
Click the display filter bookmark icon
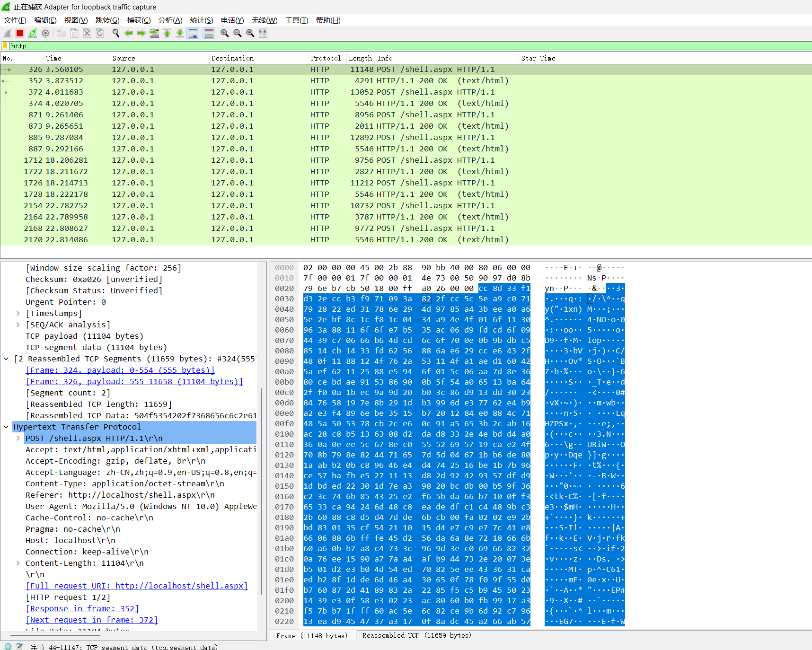click(5, 46)
